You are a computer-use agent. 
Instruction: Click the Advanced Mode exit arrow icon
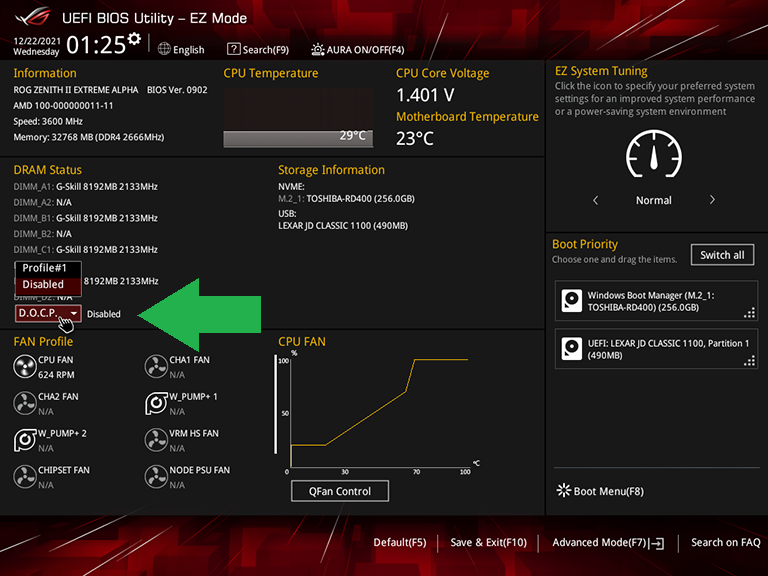click(x=656, y=543)
